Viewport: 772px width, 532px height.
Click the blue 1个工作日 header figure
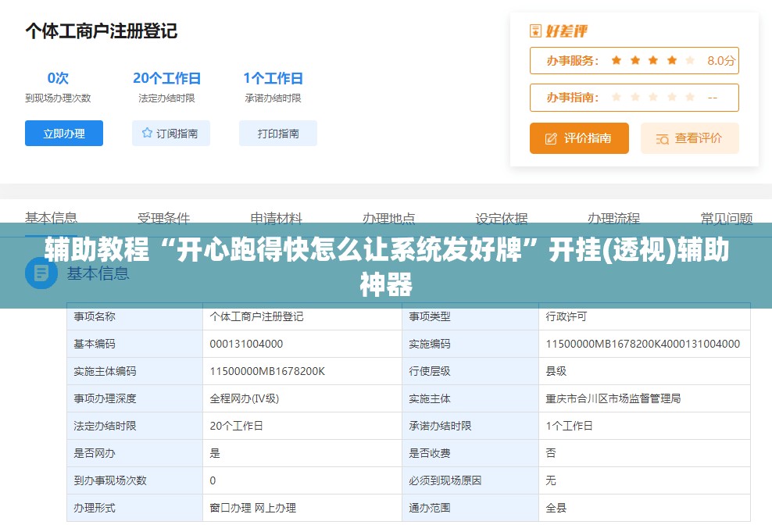click(x=273, y=78)
